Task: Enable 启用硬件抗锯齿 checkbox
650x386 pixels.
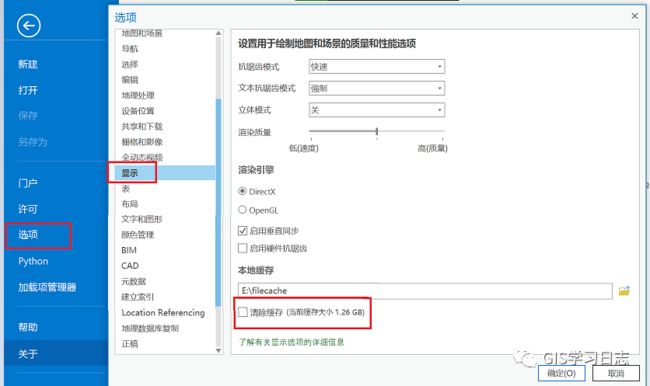Action: [x=243, y=248]
